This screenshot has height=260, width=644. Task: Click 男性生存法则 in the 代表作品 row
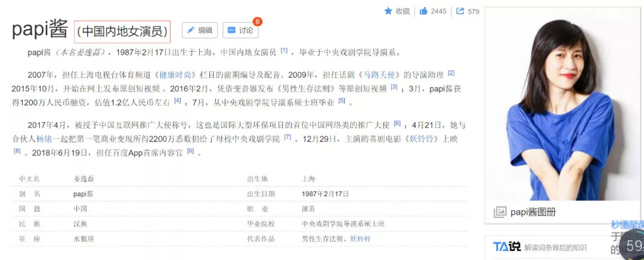point(323,239)
